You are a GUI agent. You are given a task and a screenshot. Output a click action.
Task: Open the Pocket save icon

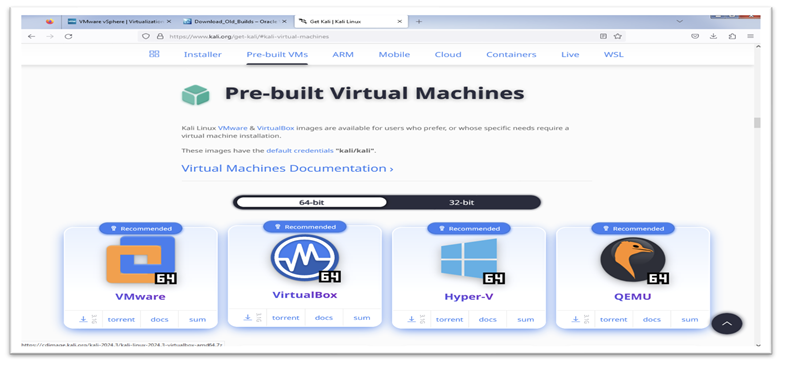[695, 36]
